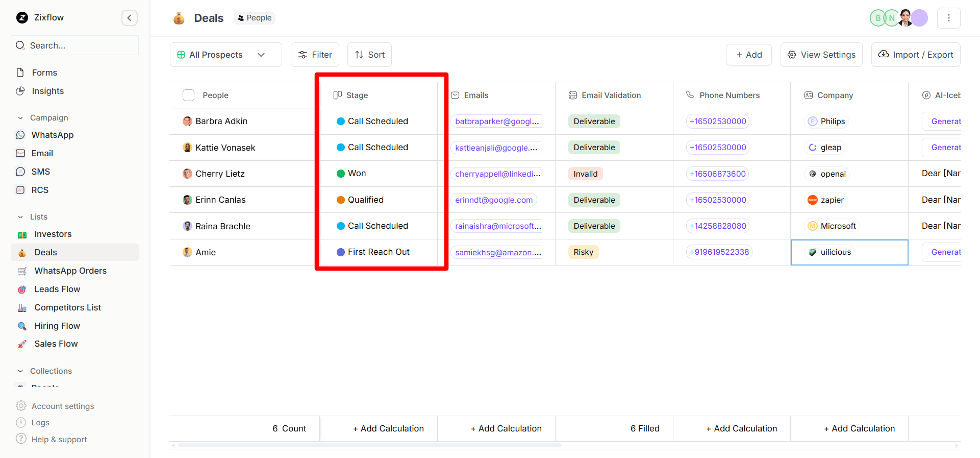Open View Settings
Screen dimensions: 980x458
pos(821,55)
